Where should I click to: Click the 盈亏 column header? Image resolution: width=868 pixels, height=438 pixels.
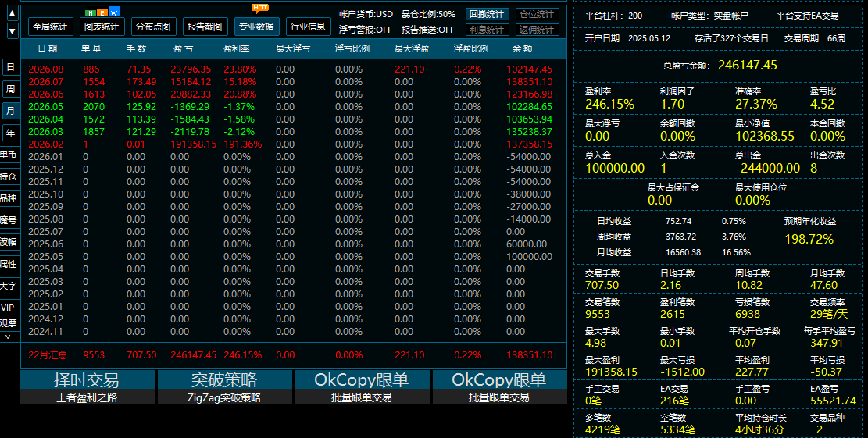[183, 48]
